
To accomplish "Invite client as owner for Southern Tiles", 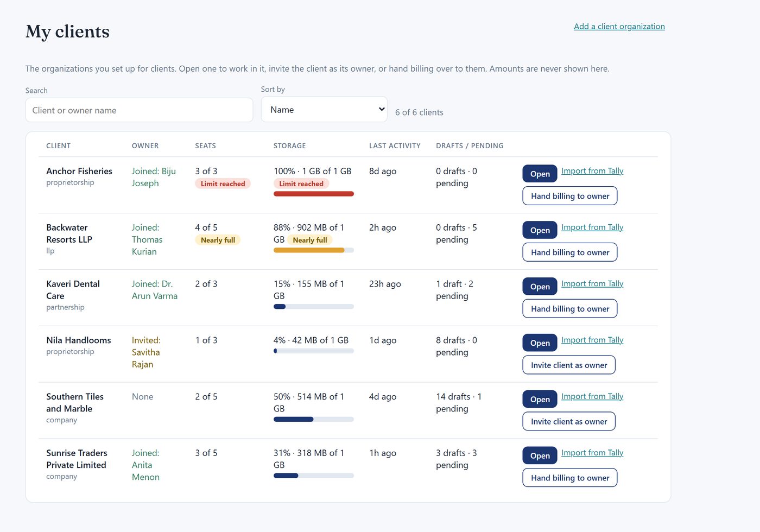I will [x=569, y=422].
